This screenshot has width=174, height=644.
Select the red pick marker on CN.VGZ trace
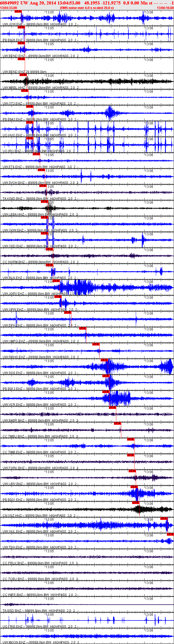[136, 503]
